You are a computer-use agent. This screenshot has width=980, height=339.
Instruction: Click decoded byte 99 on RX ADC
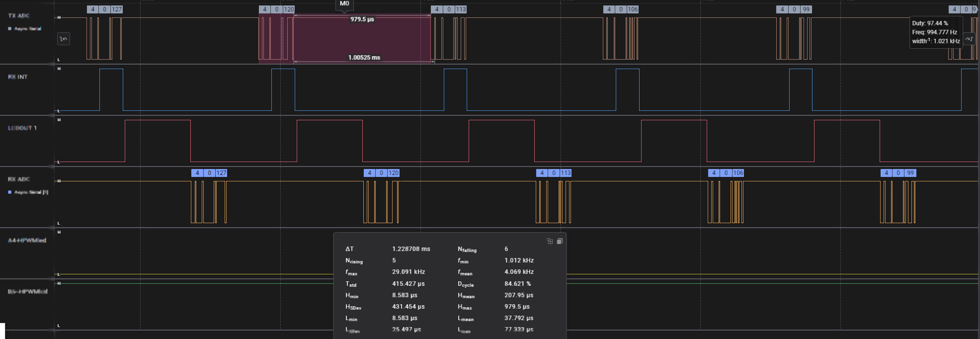[910, 173]
